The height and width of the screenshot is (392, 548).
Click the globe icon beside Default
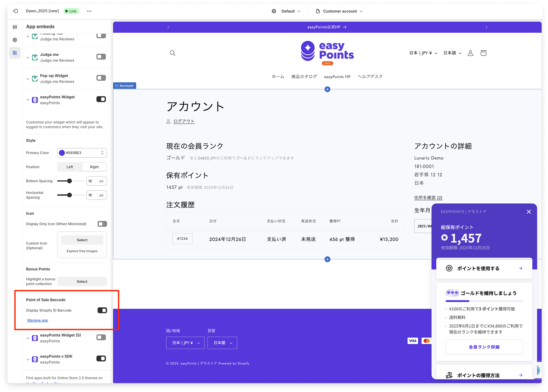pyautogui.click(x=274, y=11)
